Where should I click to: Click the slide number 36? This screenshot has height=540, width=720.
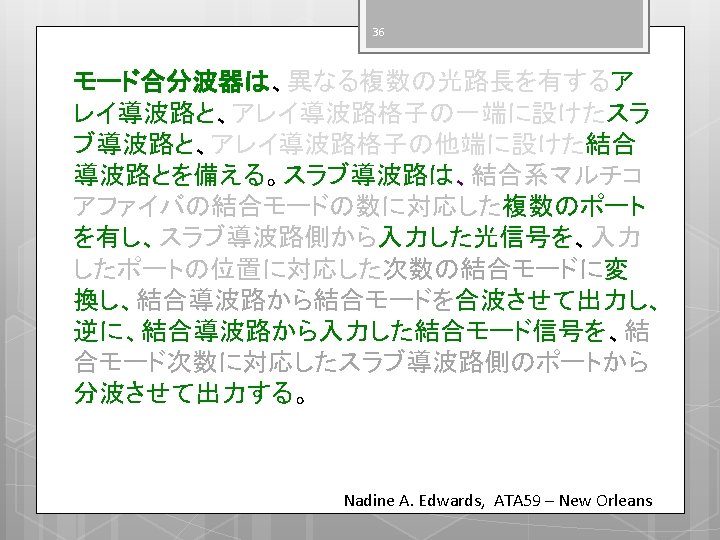tap(378, 32)
